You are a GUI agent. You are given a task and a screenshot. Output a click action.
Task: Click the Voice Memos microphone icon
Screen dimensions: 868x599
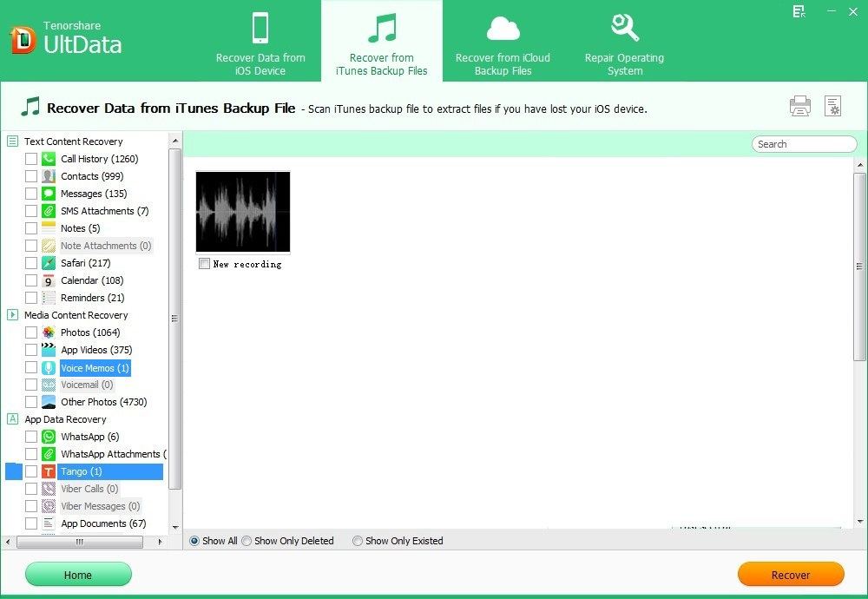pyautogui.click(x=48, y=367)
